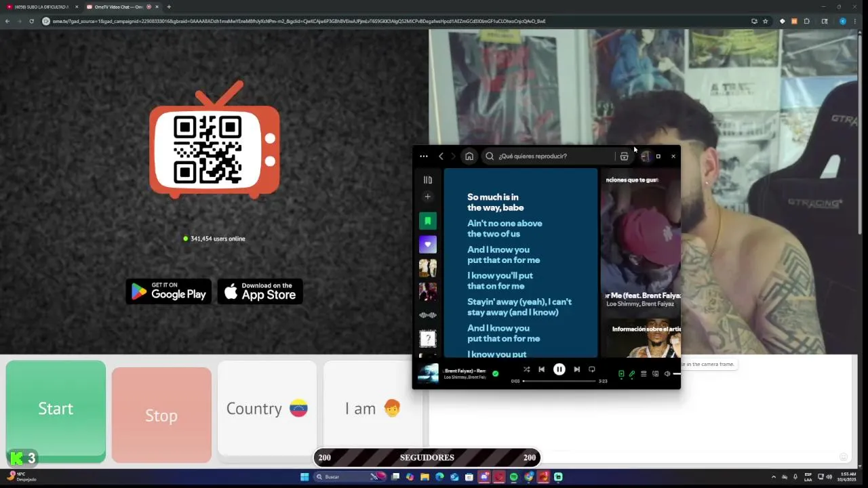Open Spotify icon in taskbar

click(x=513, y=477)
